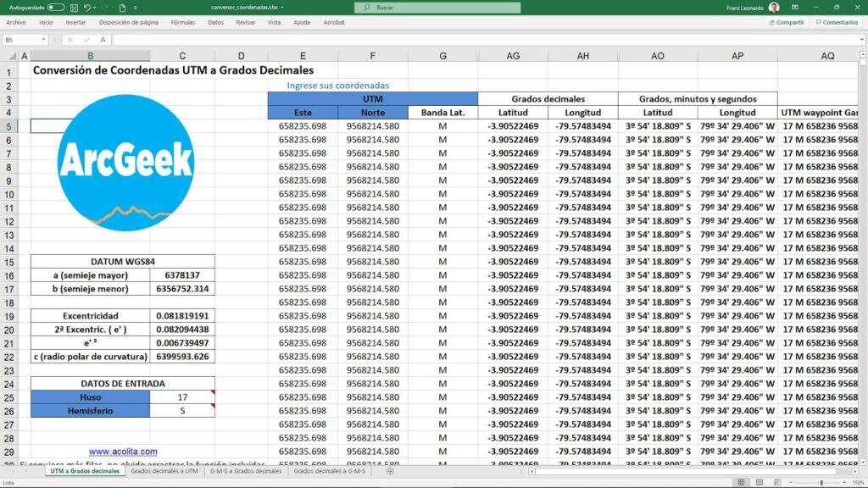Image resolution: width=868 pixels, height=488 pixels.
Task: Open the www.acolita.com hyperlink
Action: 123,452
